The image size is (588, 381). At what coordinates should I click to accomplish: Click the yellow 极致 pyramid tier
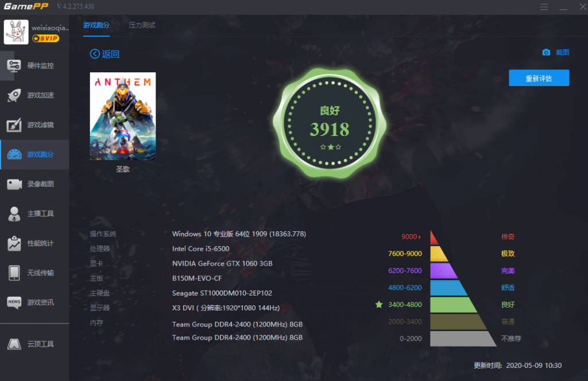(439, 254)
